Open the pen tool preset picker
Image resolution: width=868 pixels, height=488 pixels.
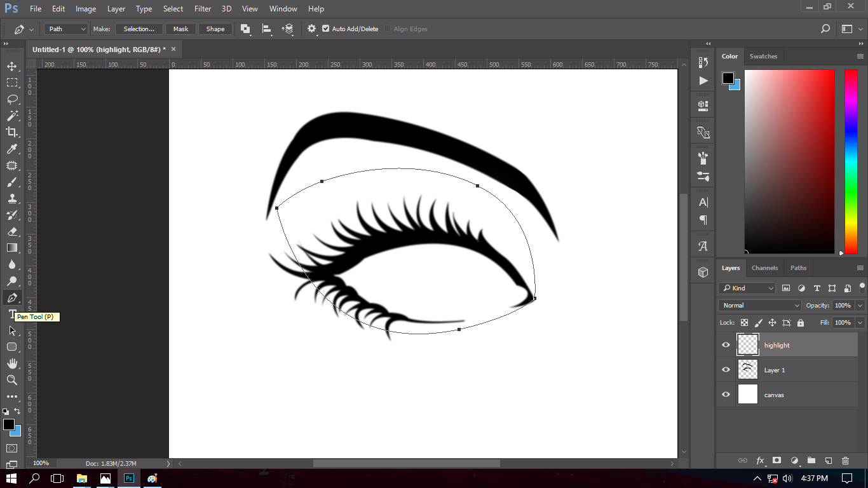[x=24, y=29]
